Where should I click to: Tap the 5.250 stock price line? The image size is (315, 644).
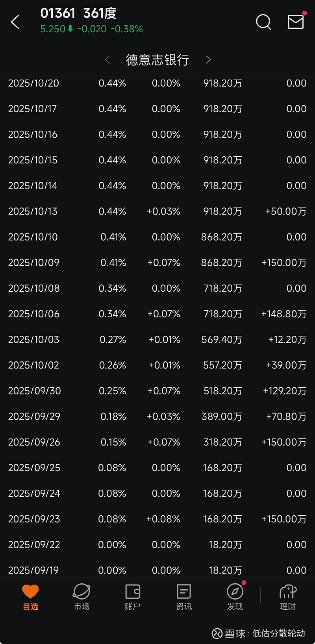(91, 29)
